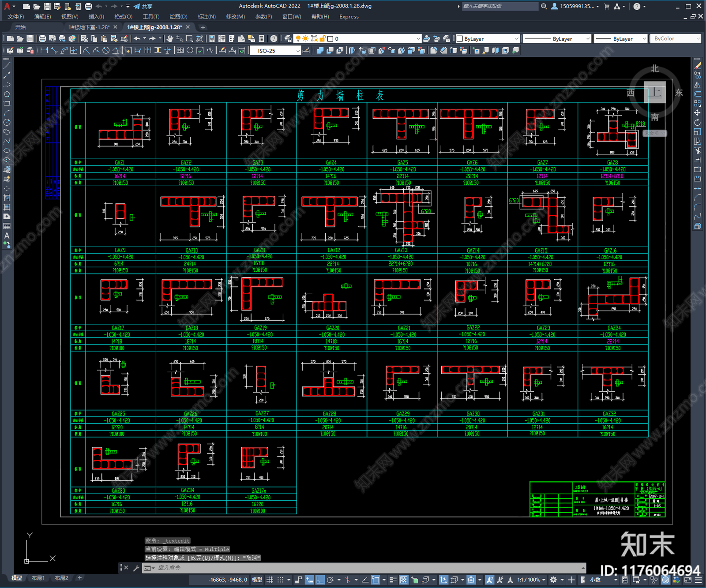Select the Multiline Text A tool
The height and width of the screenshot is (588, 706).
pyautogui.click(x=7, y=236)
